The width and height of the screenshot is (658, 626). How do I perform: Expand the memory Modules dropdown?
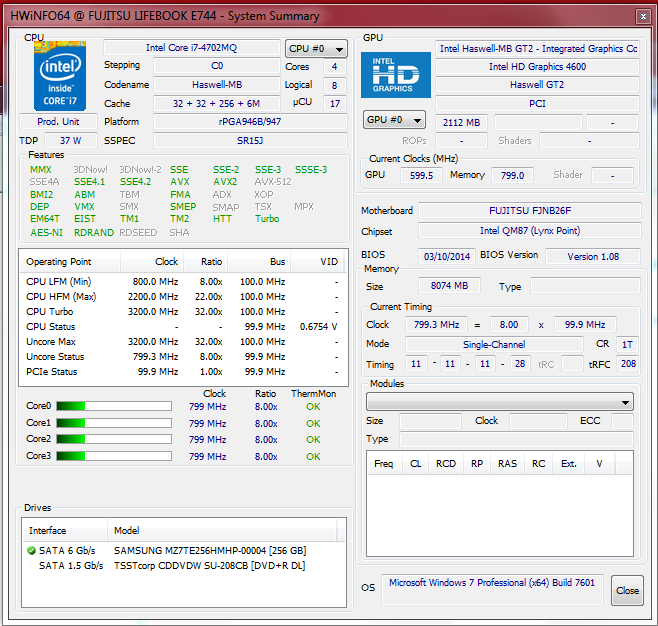click(499, 402)
